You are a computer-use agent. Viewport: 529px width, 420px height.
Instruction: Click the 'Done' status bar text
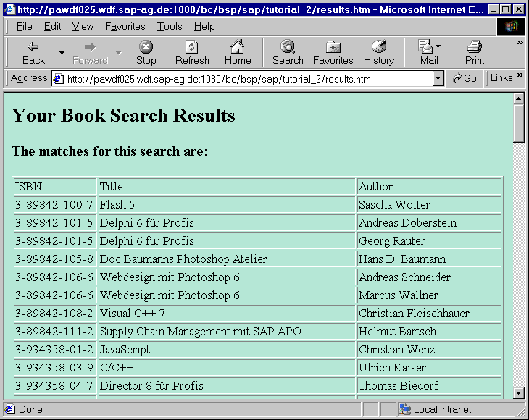pyautogui.click(x=30, y=410)
